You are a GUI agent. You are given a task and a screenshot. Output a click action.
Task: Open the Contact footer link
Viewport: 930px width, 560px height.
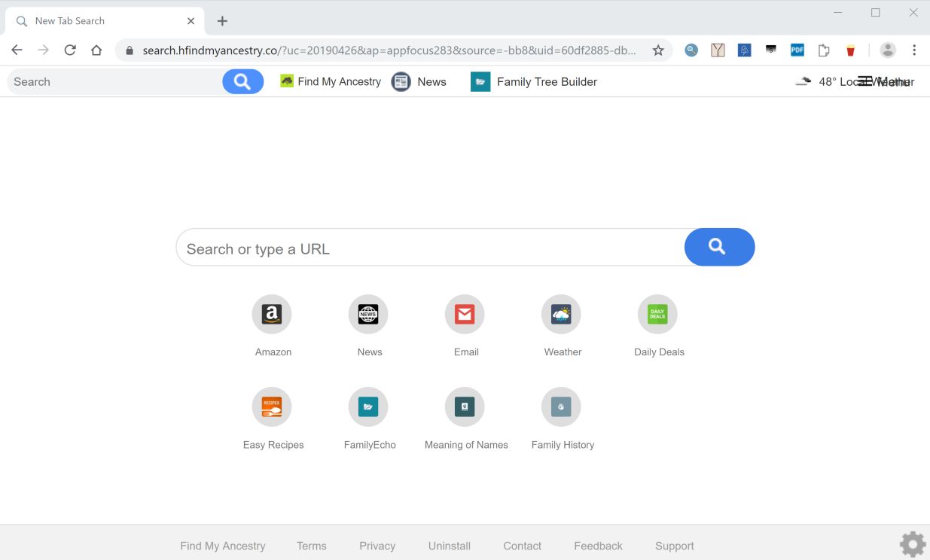point(523,546)
